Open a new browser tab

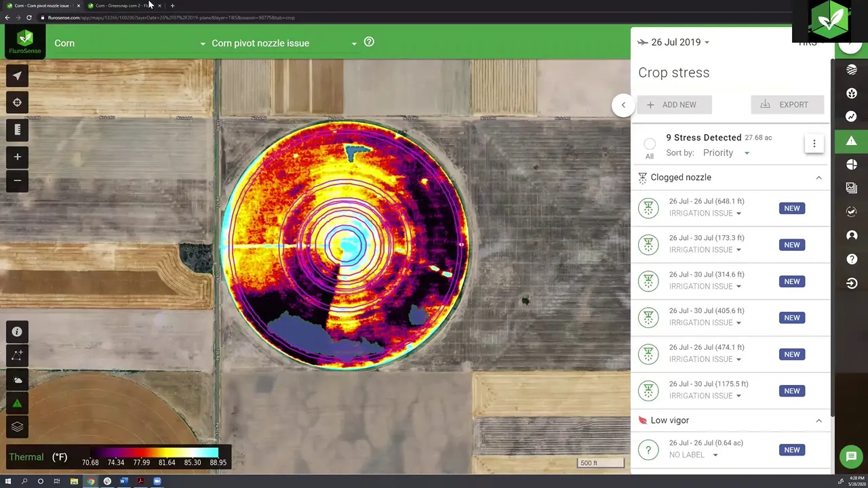tap(172, 5)
